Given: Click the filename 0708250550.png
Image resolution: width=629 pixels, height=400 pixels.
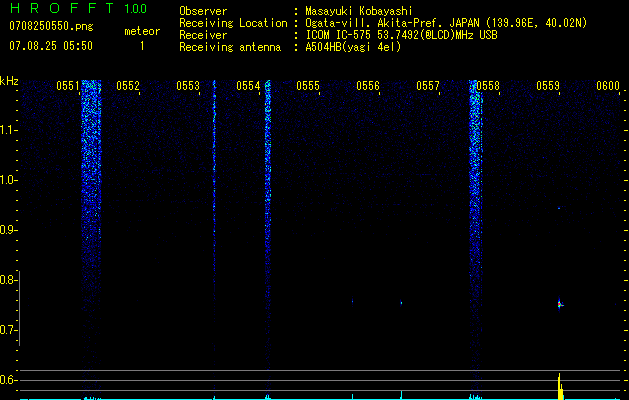Looking at the screenshot, I should 51,27.
